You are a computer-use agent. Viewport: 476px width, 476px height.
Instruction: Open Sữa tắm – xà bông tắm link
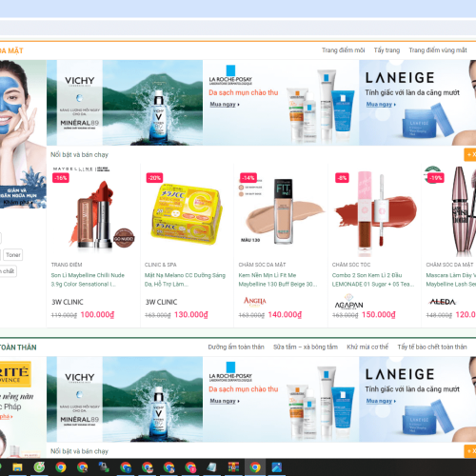(x=306, y=347)
